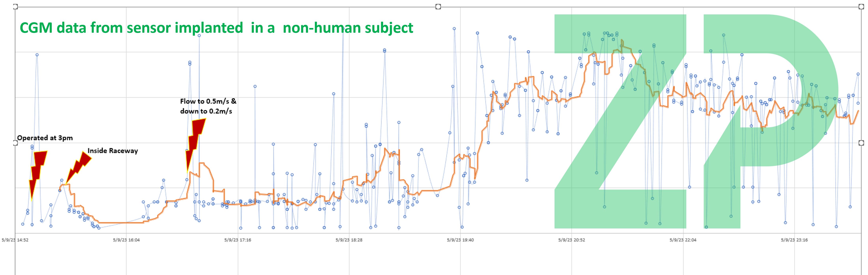Click the 5/9/23 14:52 axis label
Image resolution: width=868 pixels, height=275 pixels.
(15, 240)
